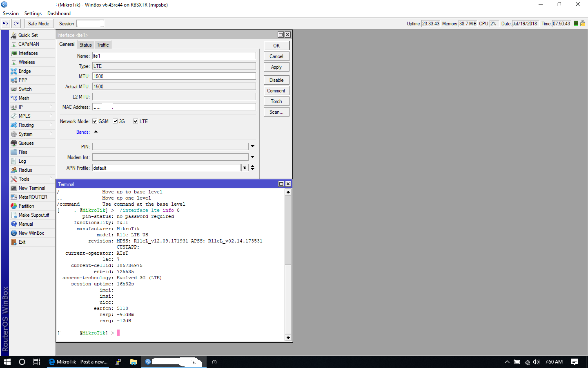Open Manual help icon in sidebar
This screenshot has width=588, height=368.
(14, 224)
